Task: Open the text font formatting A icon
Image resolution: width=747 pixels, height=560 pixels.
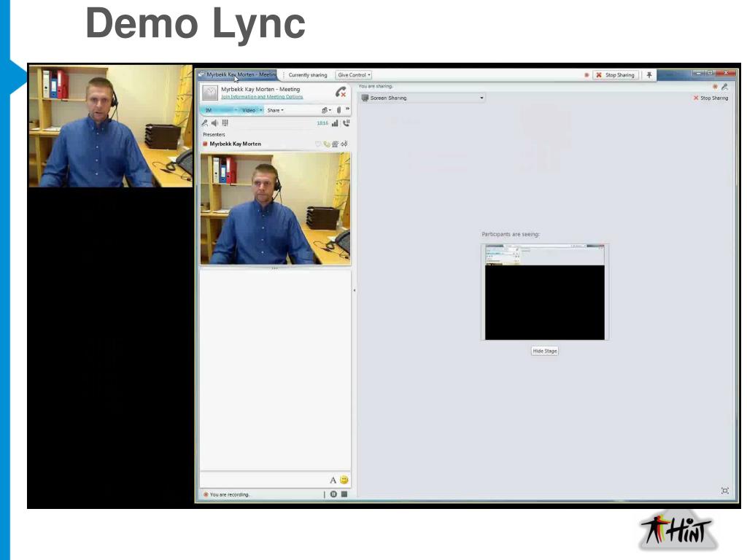Action: pyautogui.click(x=333, y=480)
